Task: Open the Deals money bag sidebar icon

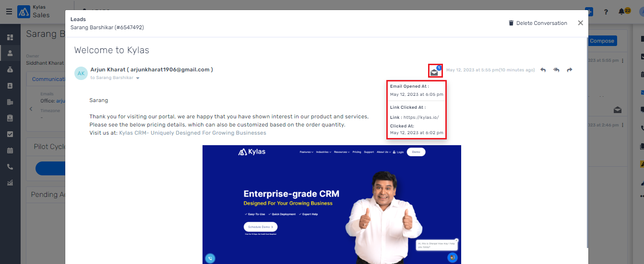Action: pyautogui.click(x=10, y=69)
